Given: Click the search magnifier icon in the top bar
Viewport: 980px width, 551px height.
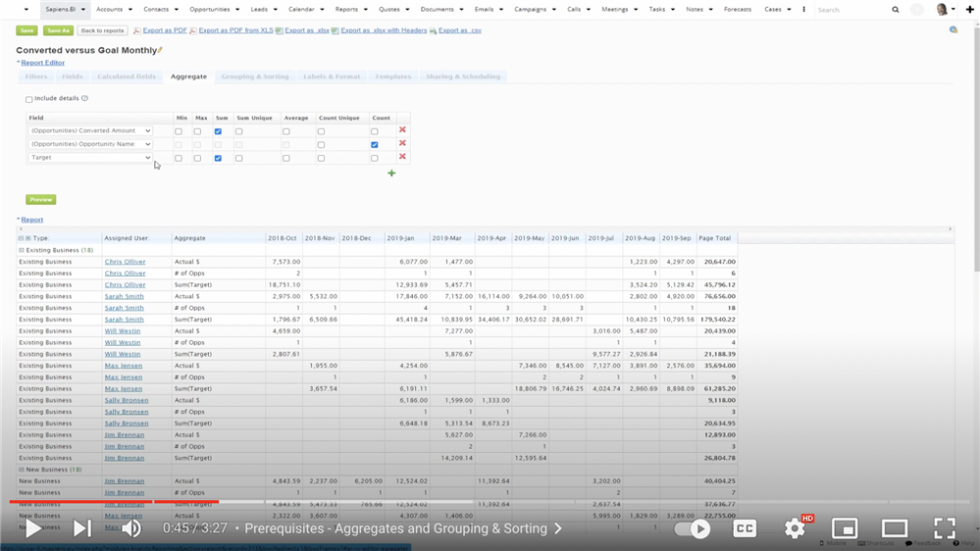Looking at the screenshot, I should coord(895,10).
